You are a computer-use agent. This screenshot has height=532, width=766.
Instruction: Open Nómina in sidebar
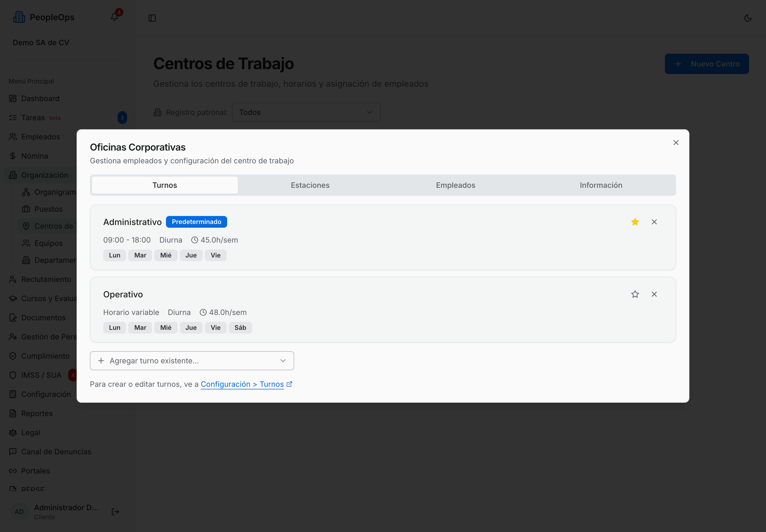[41, 156]
